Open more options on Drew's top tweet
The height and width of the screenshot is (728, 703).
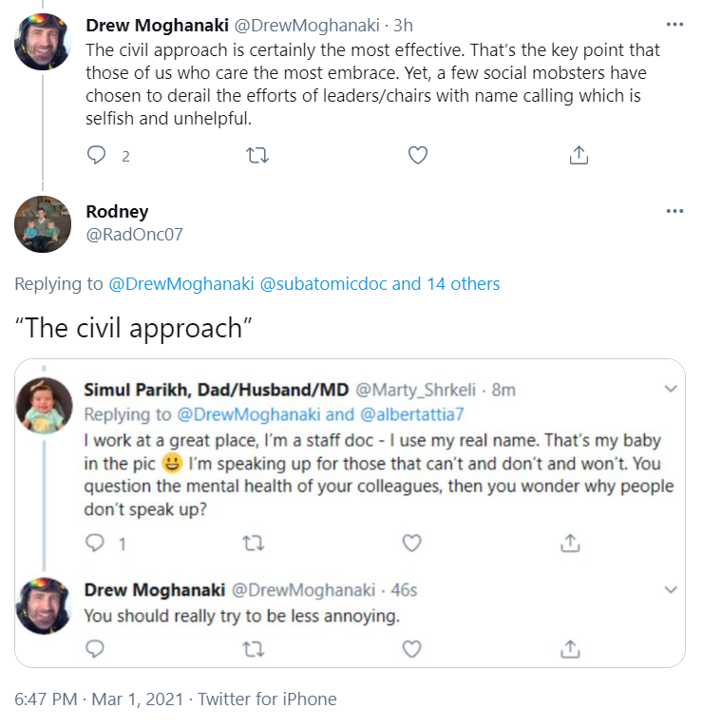click(x=674, y=25)
